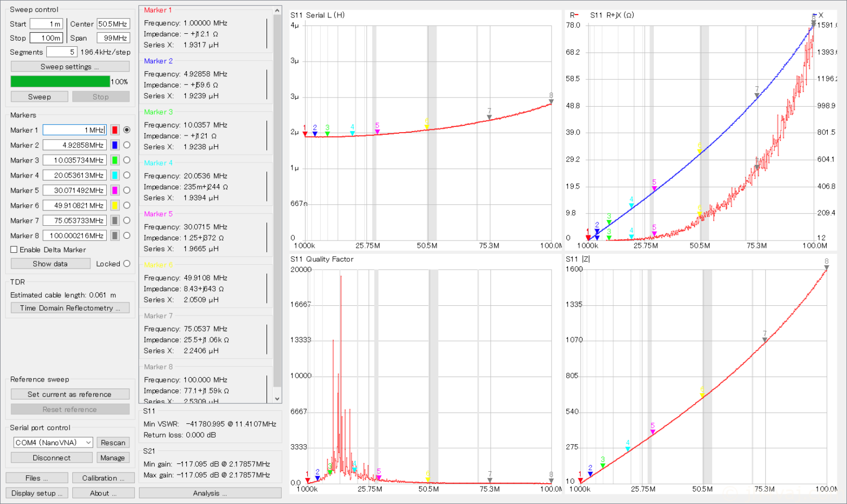Open Time Domain Reflectometry window

click(70, 308)
